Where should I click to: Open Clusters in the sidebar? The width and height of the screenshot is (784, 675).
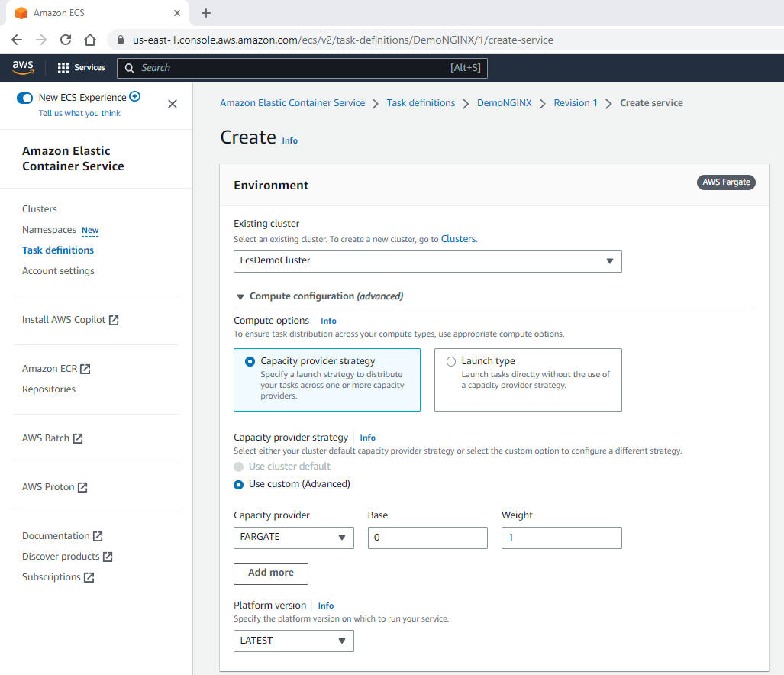click(x=40, y=208)
